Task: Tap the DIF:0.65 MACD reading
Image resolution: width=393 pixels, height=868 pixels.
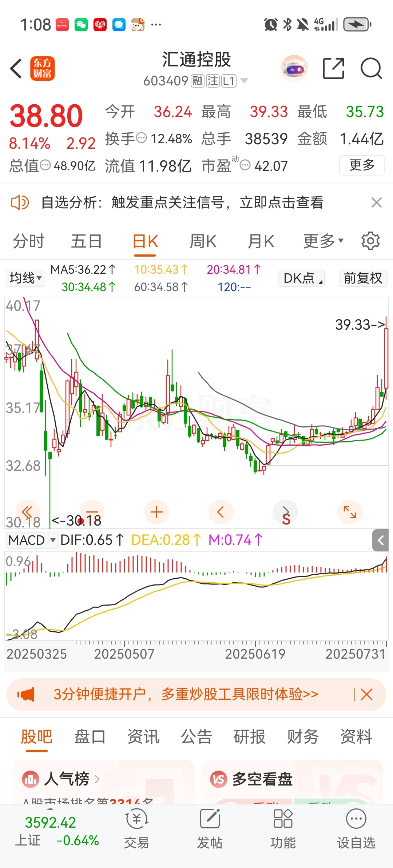Action: pos(92,540)
